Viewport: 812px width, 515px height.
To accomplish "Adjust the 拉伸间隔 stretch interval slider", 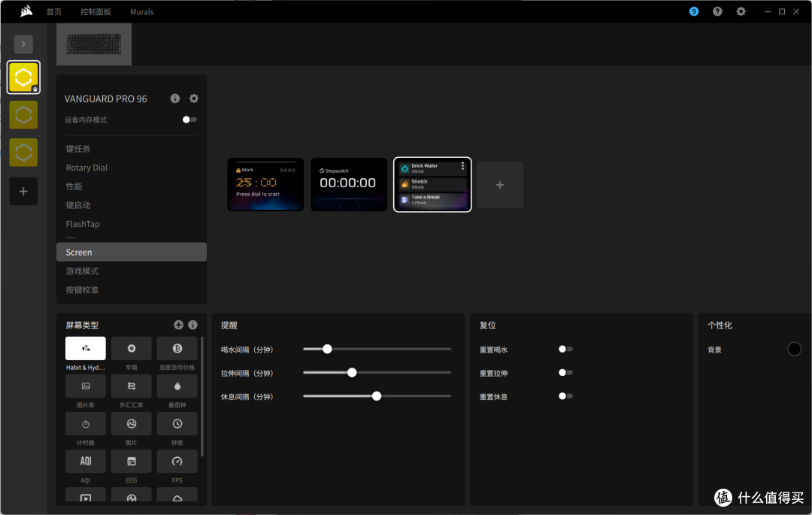I will pos(377,373).
